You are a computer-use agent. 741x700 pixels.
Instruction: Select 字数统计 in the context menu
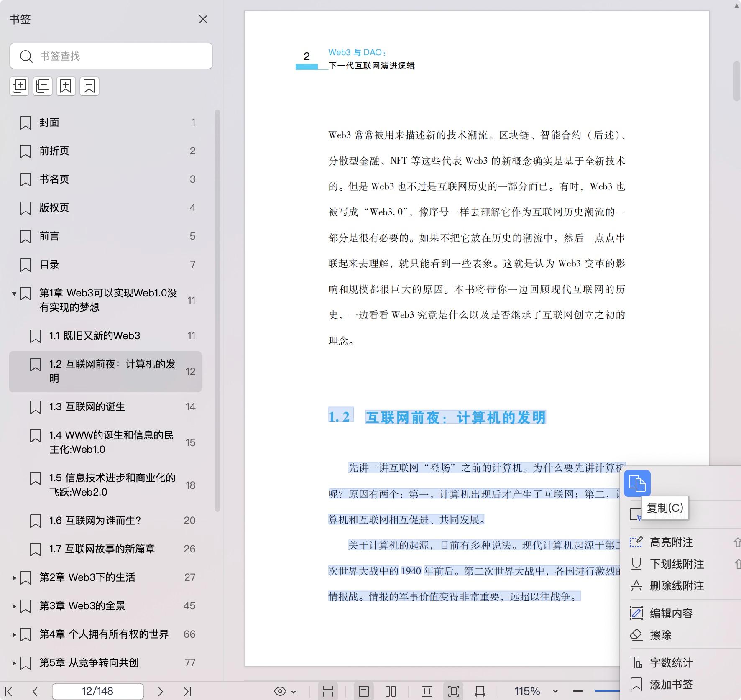(x=671, y=662)
